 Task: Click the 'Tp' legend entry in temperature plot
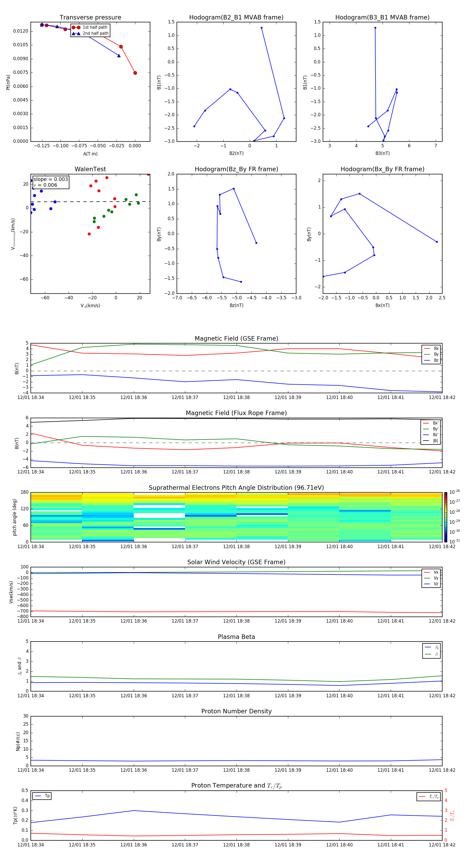coord(42,796)
